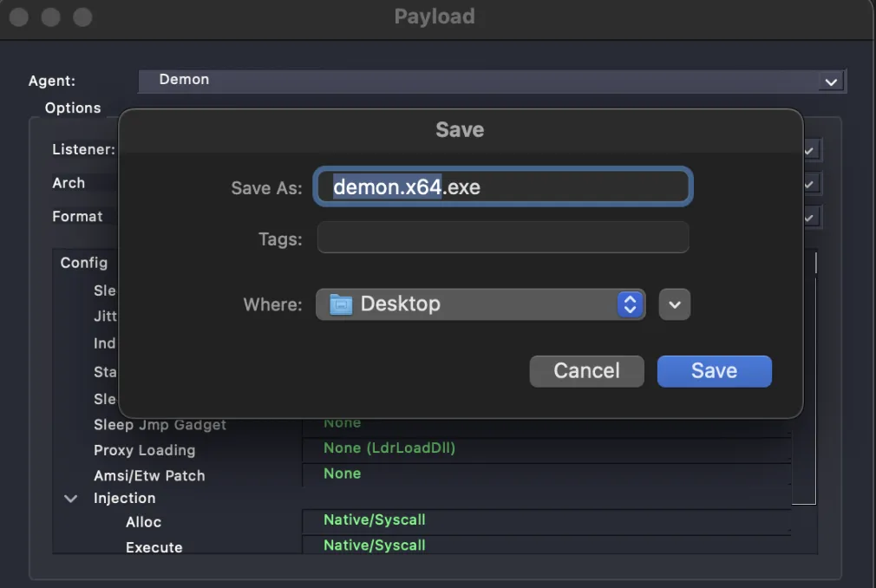Click the Format dropdown arrow
The image size is (876, 588).
click(809, 217)
